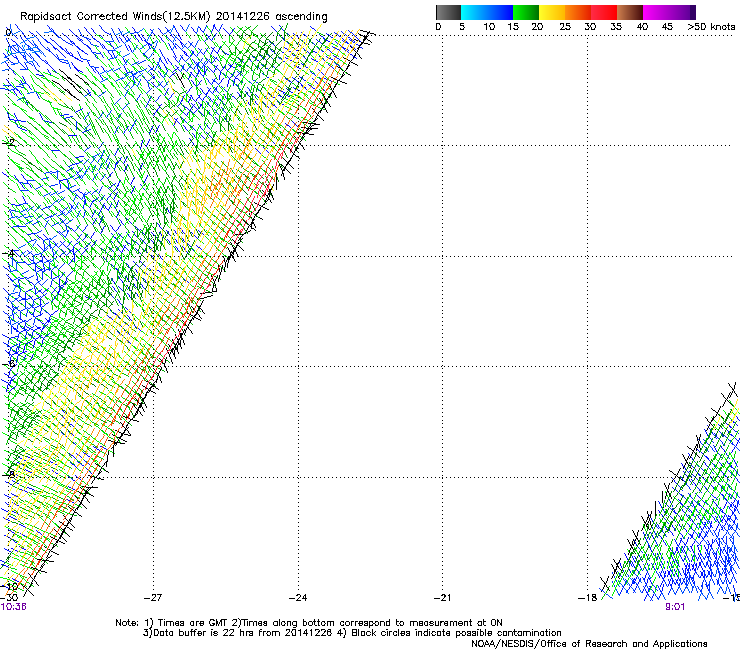Click the '-30' longitude label at bottom left
The image size is (740, 650).
[x=9, y=598]
